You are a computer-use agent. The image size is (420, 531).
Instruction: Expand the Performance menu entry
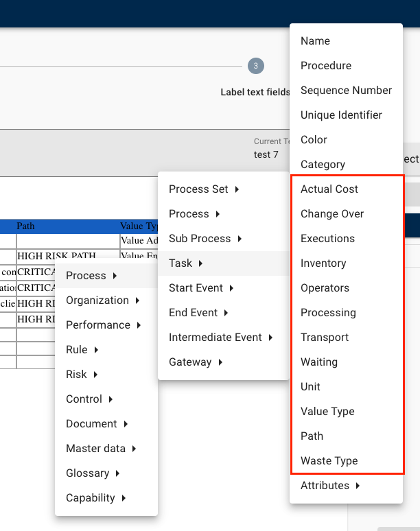click(103, 325)
